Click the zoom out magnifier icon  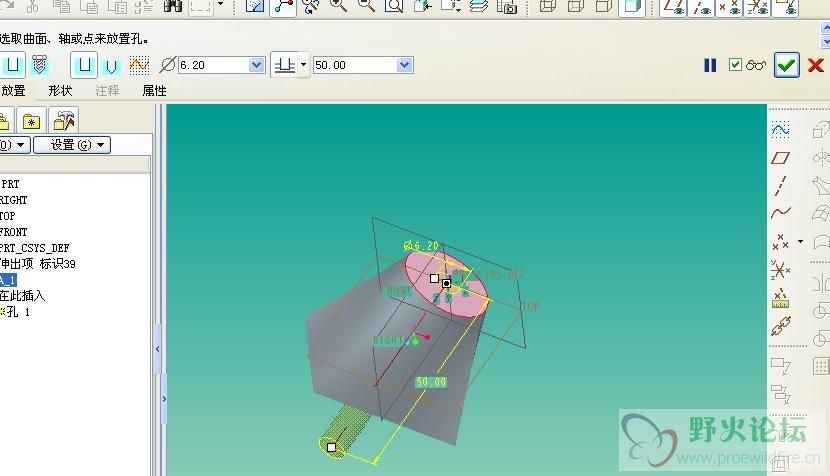point(366,6)
